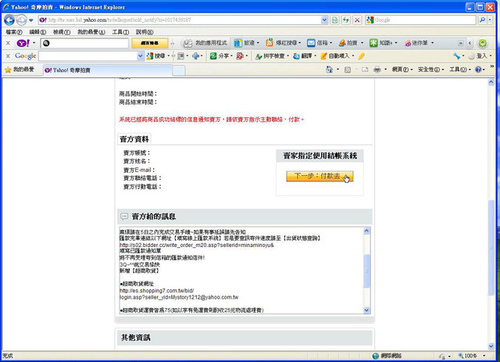Click the blue wrench settings icon
The height and width of the screenshot is (362, 500).
click(x=458, y=56)
